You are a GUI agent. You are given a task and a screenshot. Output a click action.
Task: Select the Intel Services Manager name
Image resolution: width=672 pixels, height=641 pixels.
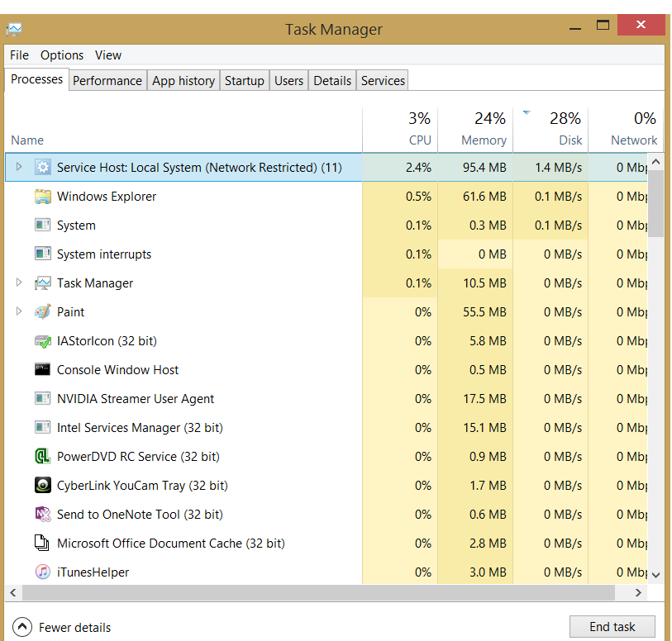(140, 428)
